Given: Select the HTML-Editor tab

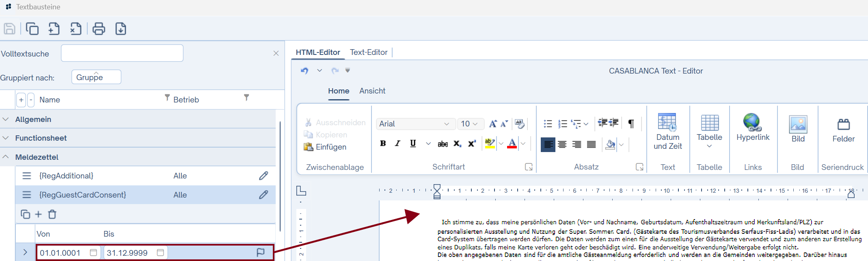Looking at the screenshot, I should [318, 52].
